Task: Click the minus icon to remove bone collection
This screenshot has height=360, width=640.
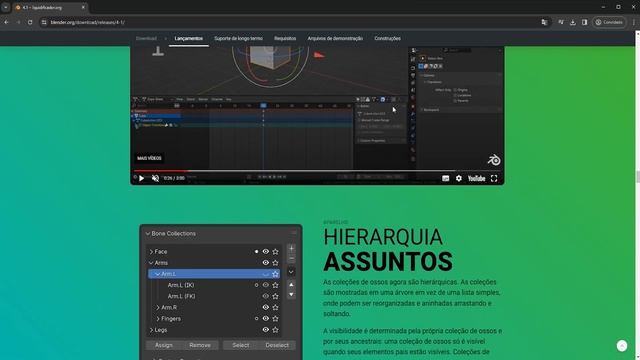Action: click(x=291, y=259)
